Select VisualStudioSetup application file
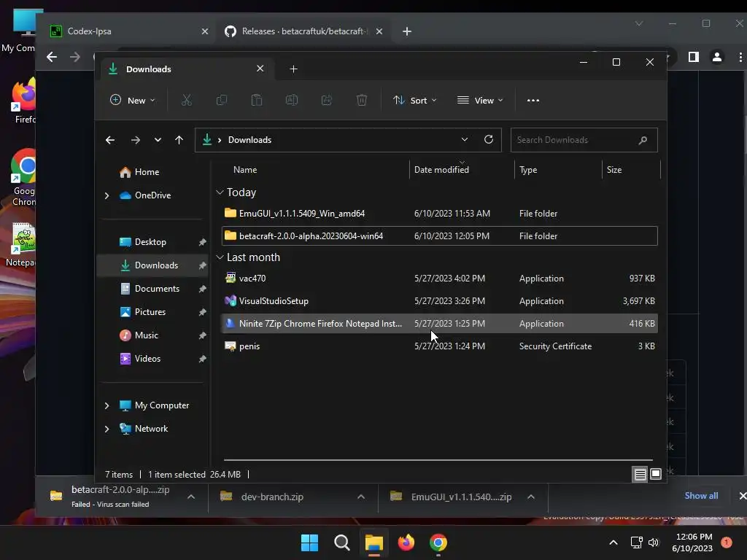This screenshot has height=560, width=747. (x=440, y=301)
